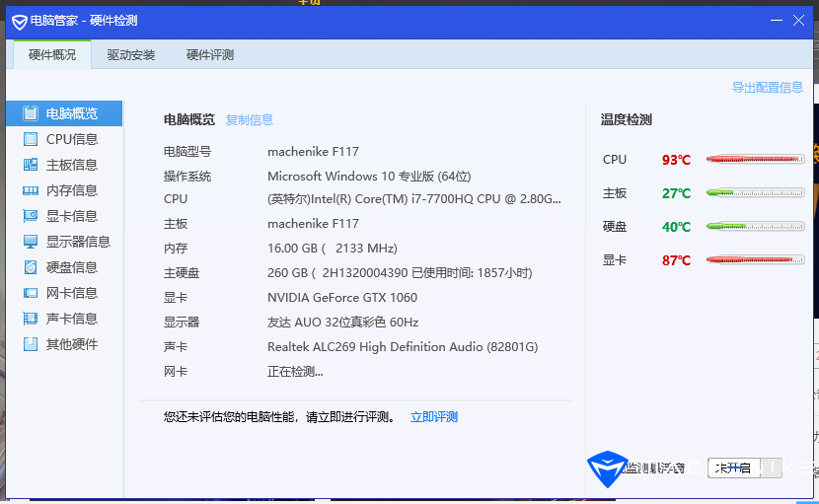This screenshot has width=819, height=504.
Task: Click the 主板 temperature bar
Action: click(x=755, y=192)
